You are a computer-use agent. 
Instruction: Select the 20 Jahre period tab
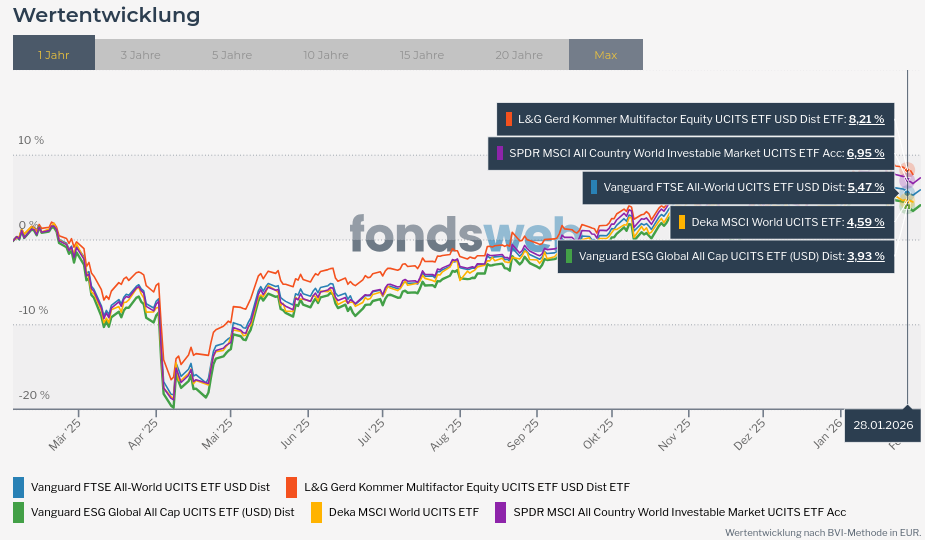pyautogui.click(x=519, y=55)
